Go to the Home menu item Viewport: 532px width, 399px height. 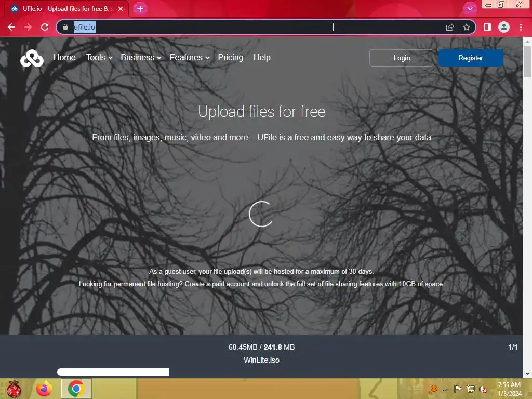pos(64,57)
